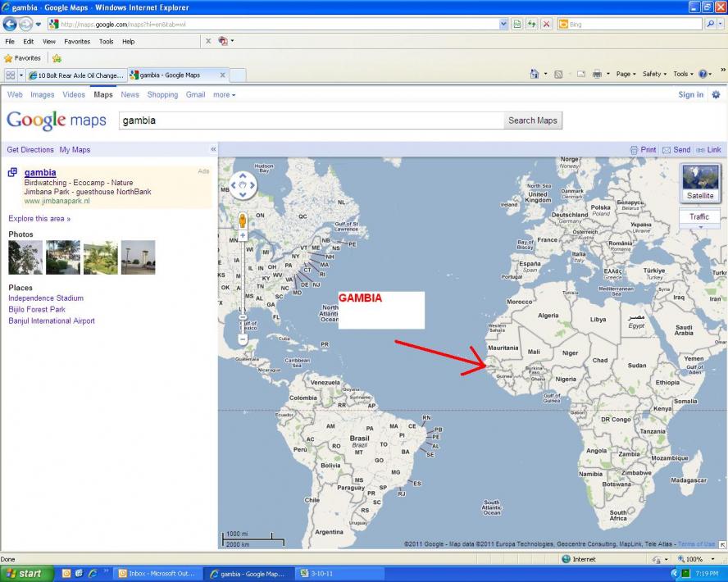This screenshot has width=728, height=582.
Task: Open the View menu
Action: click(49, 41)
